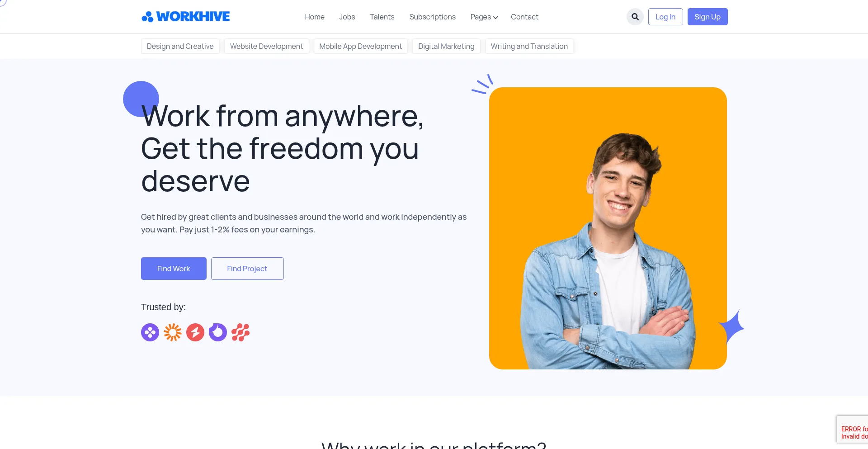Go to the Home menu item
The image size is (868, 449).
(x=315, y=17)
